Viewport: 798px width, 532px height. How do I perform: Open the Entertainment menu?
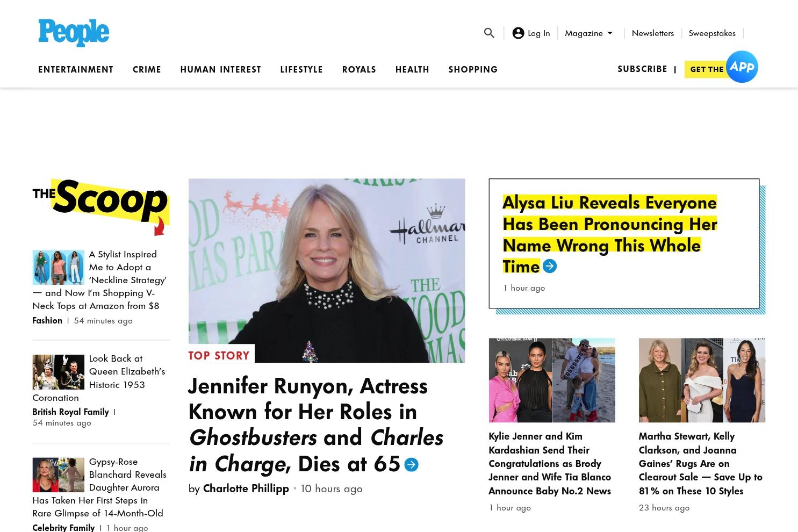[x=76, y=69]
